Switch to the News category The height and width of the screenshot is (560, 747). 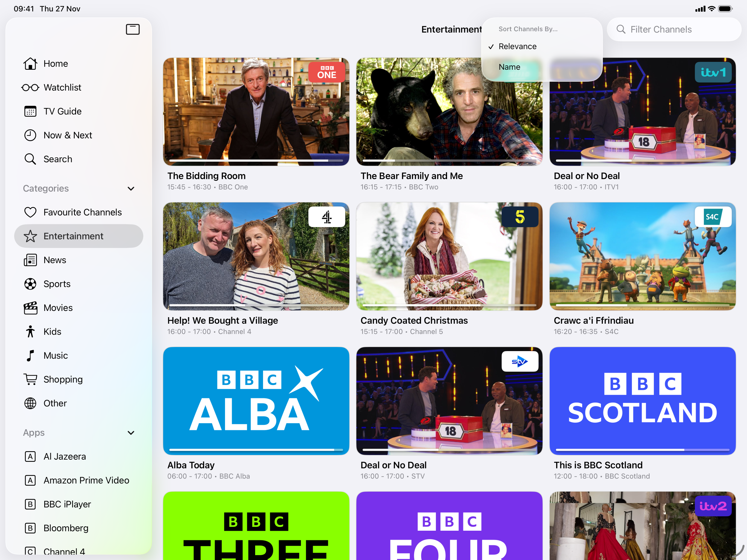[55, 260]
